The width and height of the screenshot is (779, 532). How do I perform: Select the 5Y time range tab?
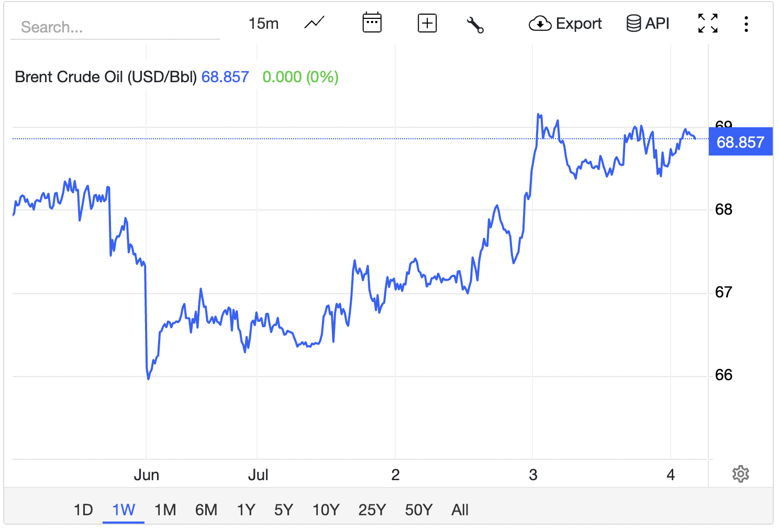(x=284, y=509)
